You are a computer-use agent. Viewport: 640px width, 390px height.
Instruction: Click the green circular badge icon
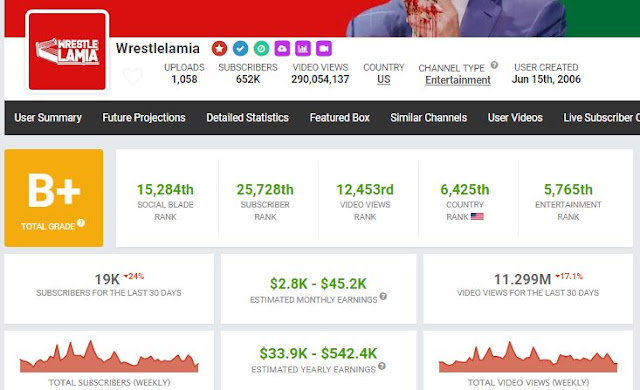[x=261, y=49]
